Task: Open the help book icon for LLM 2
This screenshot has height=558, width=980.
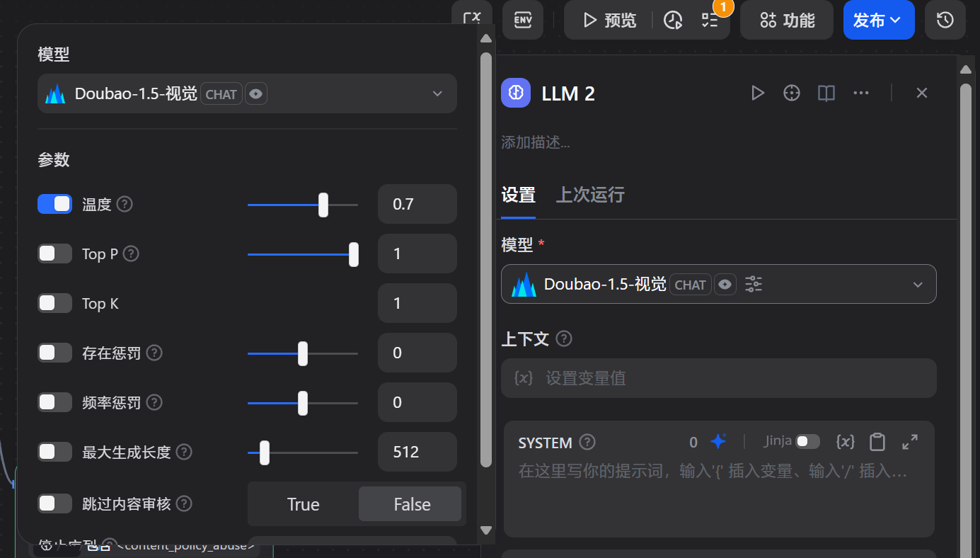Action: [826, 93]
